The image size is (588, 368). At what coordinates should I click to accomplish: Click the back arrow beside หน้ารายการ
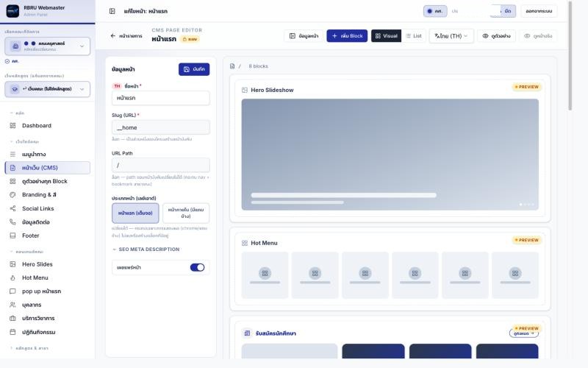(113, 35)
